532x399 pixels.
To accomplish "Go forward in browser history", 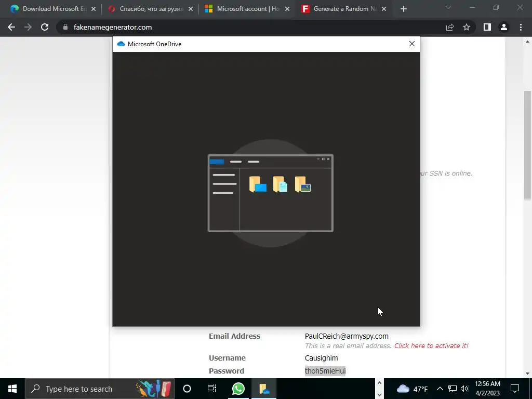I will [28, 27].
